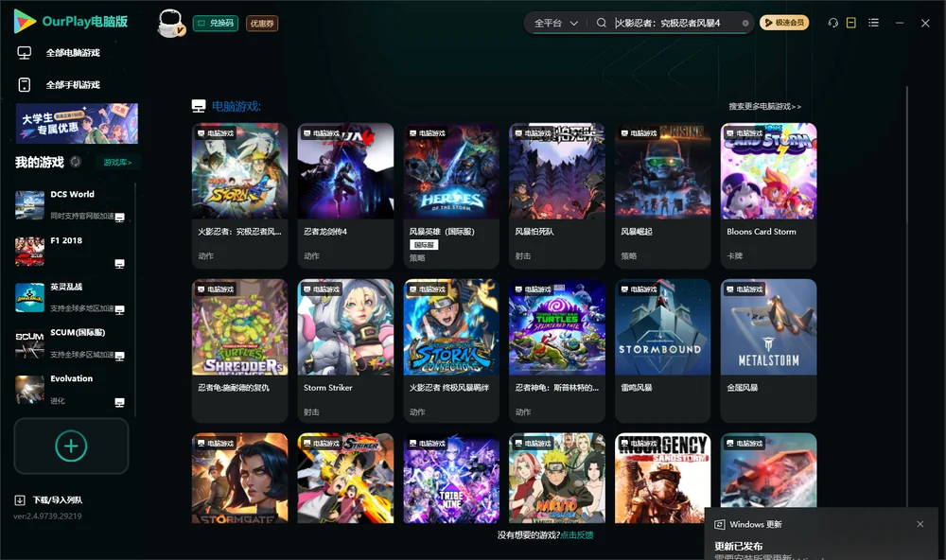The image size is (946, 560).
Task: Click the search magnifier icon
Action: pos(602,23)
